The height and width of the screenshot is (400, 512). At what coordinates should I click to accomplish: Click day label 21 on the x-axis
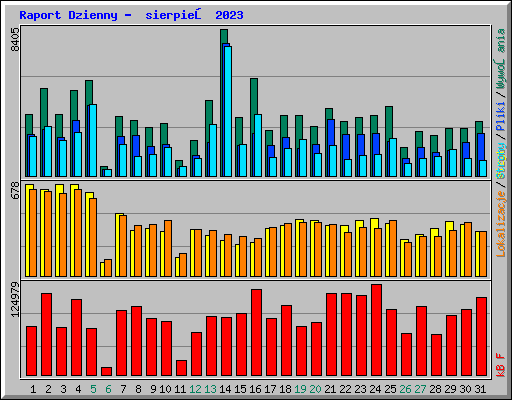point(330,389)
